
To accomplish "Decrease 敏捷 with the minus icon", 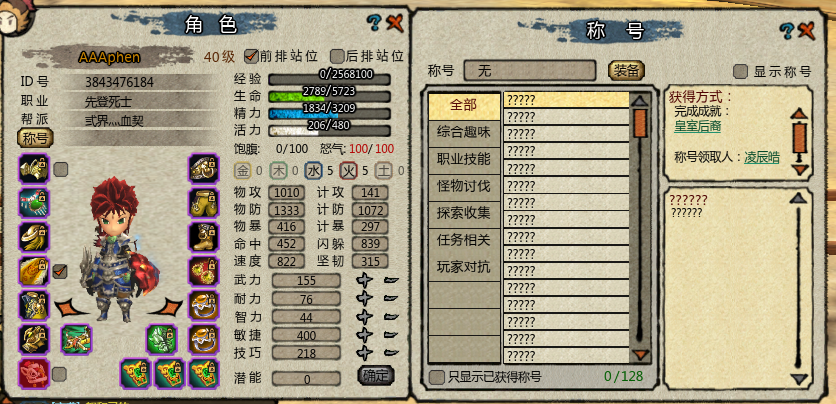I will [391, 334].
